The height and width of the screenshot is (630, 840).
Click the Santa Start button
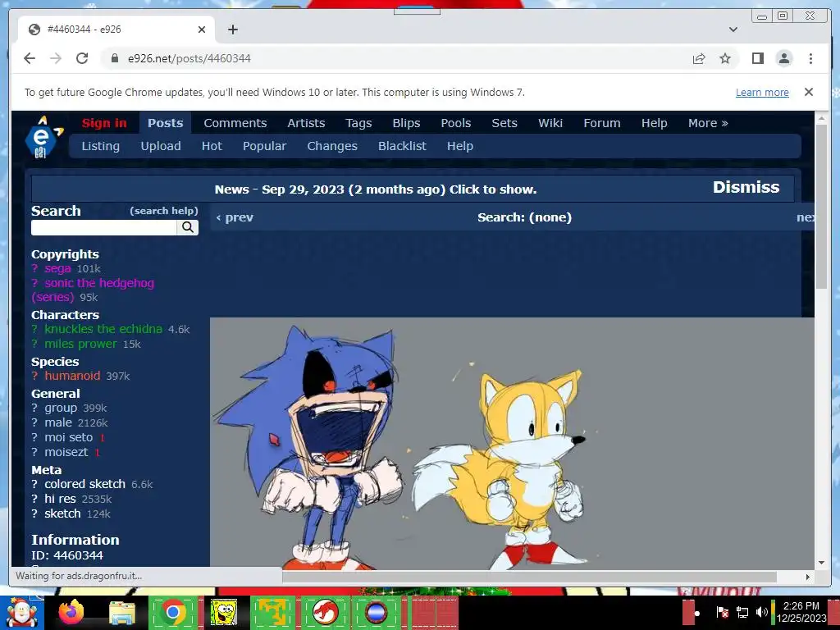22,612
